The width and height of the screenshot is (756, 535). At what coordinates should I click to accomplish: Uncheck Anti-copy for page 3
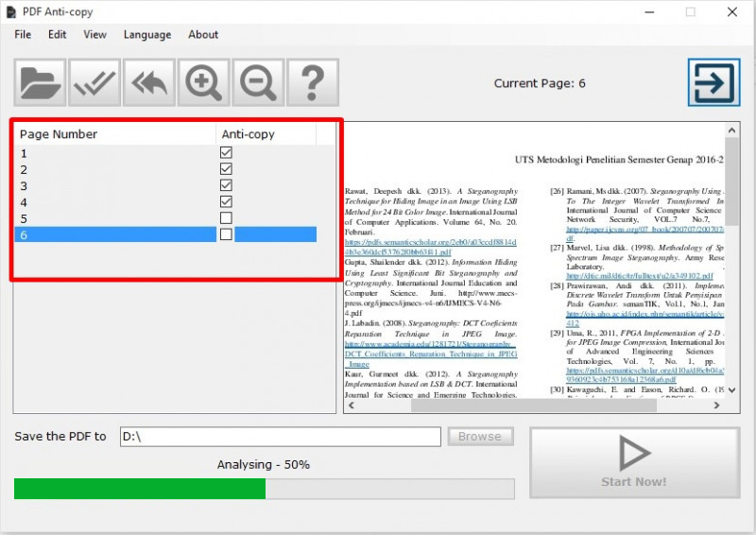pyautogui.click(x=226, y=185)
